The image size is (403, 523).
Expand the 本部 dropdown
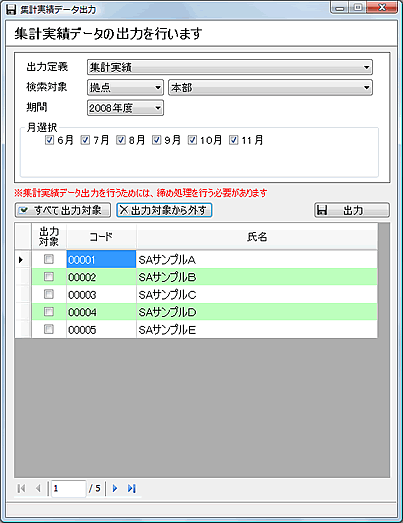coord(270,88)
